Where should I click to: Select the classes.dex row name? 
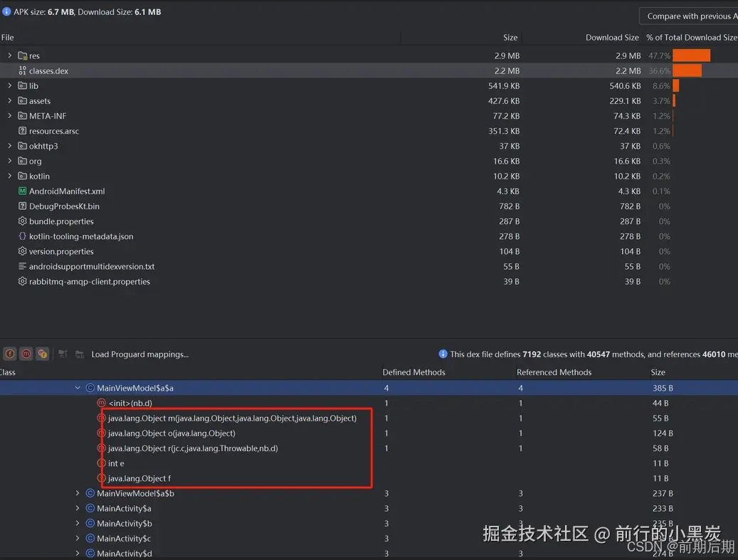click(x=48, y=70)
